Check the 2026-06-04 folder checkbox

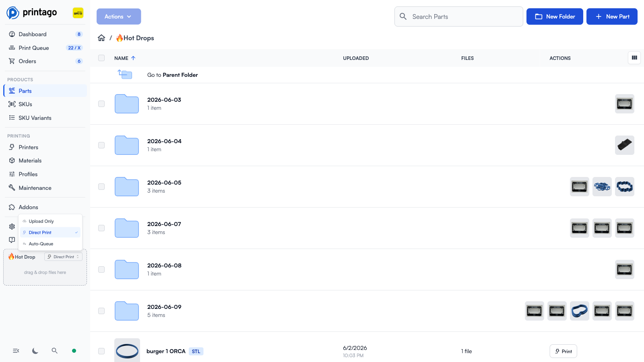pos(101,145)
